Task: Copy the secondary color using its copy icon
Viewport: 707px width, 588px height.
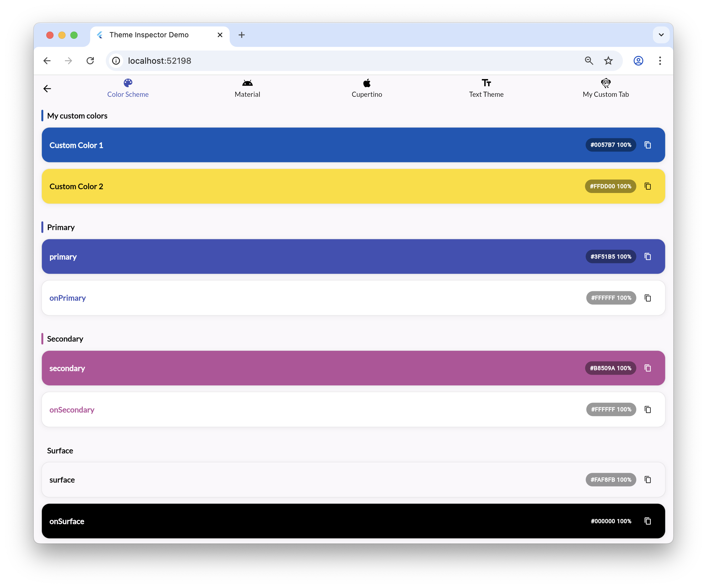Action: [x=648, y=368]
